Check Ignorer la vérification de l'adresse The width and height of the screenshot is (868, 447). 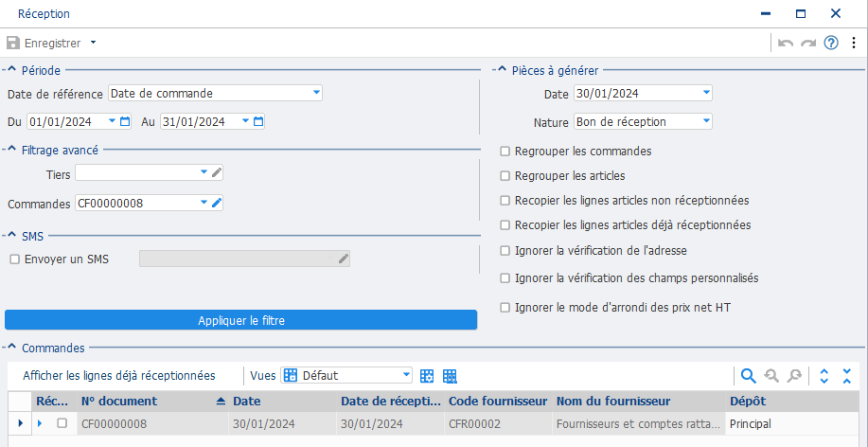[x=505, y=251]
